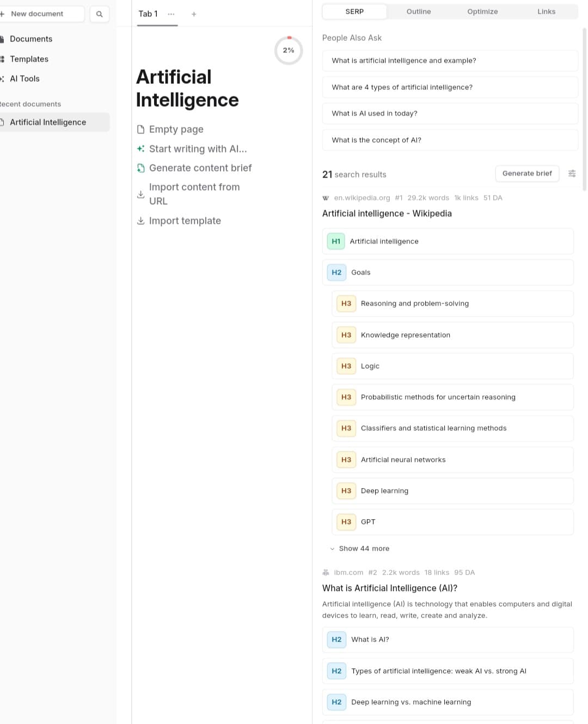Click the Import template download icon
This screenshot has width=588, height=724.
tap(140, 221)
